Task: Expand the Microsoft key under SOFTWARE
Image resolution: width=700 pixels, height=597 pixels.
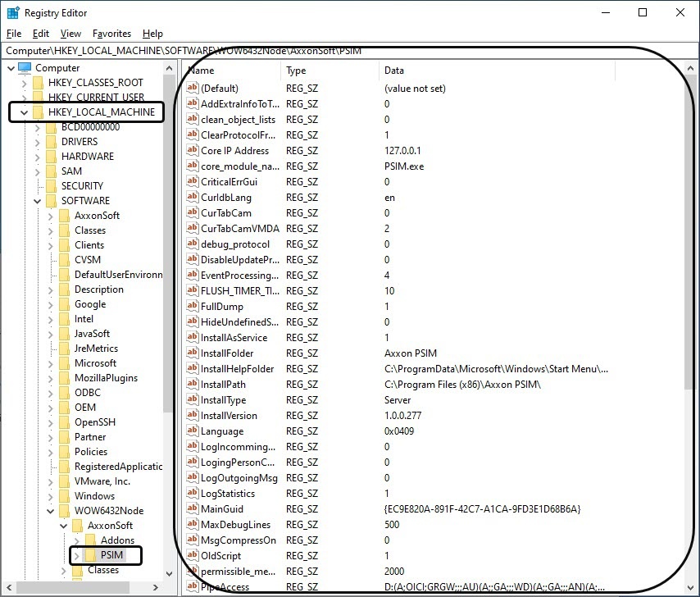Action: point(51,363)
